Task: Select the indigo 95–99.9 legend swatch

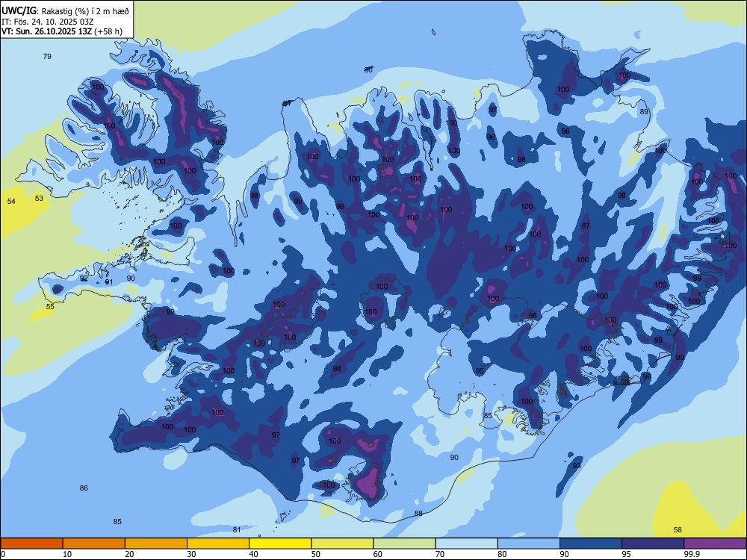Action: (x=653, y=544)
